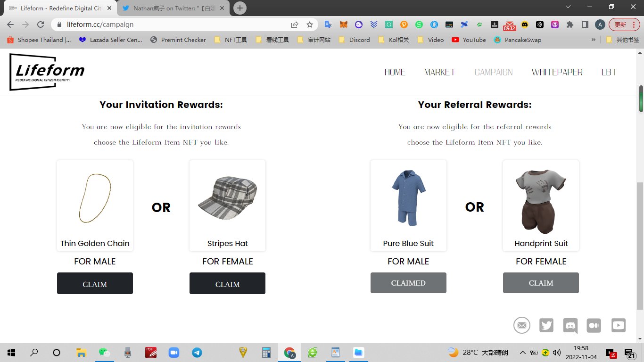Go to the HOME page
Image resolution: width=644 pixels, height=362 pixels.
pos(395,72)
